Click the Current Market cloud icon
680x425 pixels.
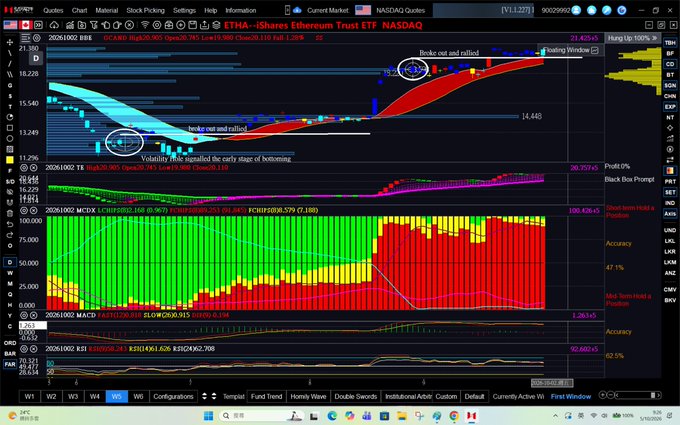pos(297,10)
